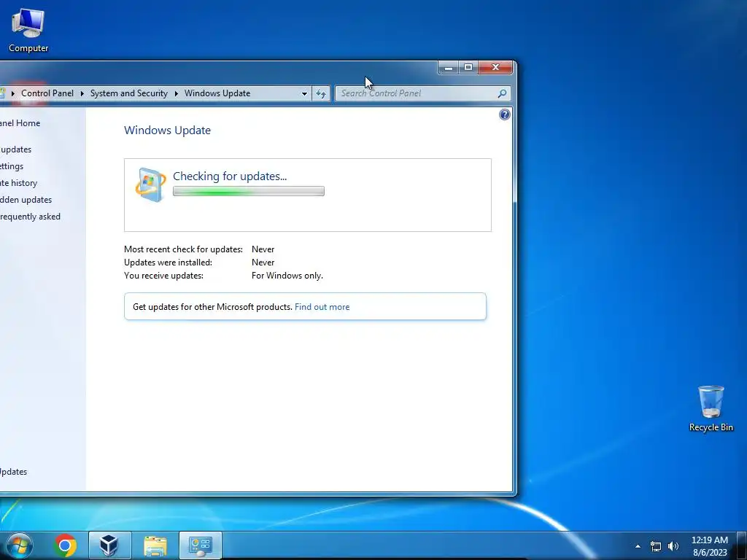Click the Windows Start orb
Viewport: 747px width, 560px height.
(x=19, y=545)
